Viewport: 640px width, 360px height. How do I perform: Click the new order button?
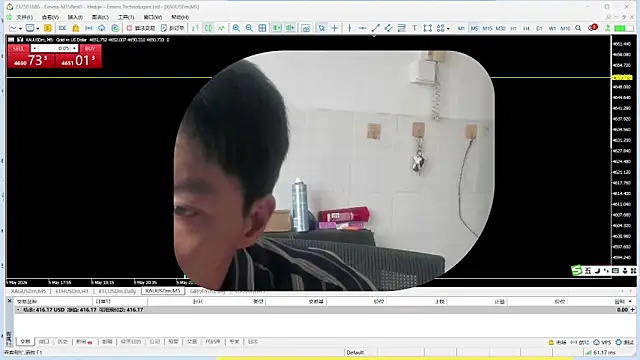coord(172,28)
